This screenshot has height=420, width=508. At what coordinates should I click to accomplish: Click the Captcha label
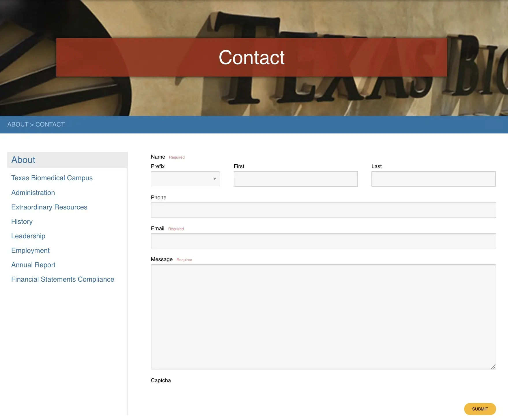pos(161,380)
